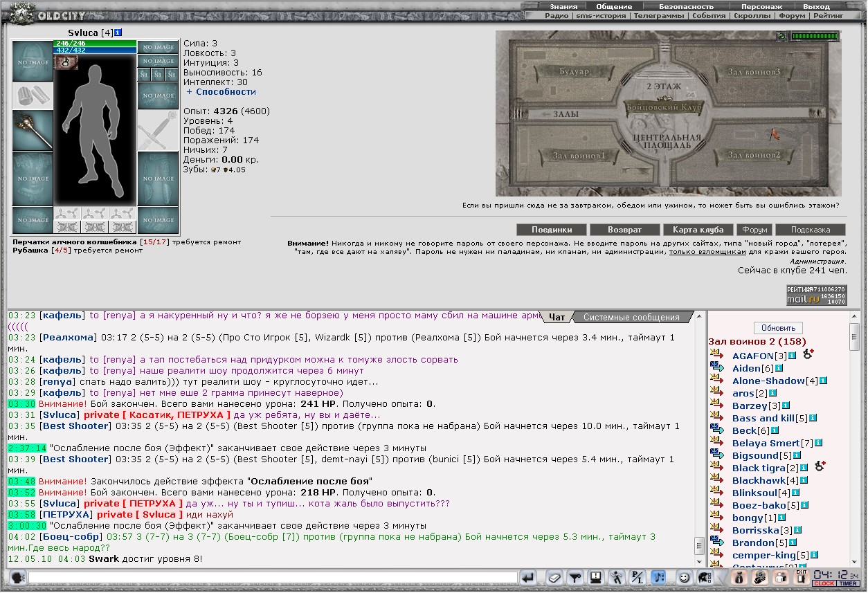Screen dimensions: 868x593
Task: Click the spartan helmet list icon
Action: (705, 577)
